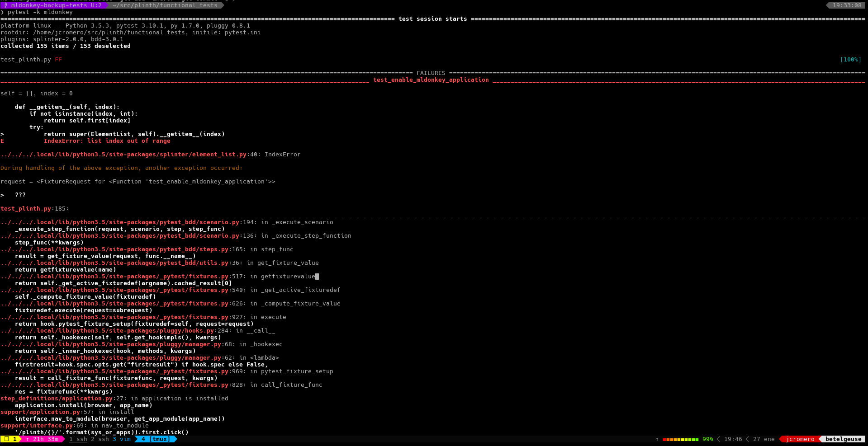Click test_plinth.py:185 location
The height and width of the screenshot is (446, 868).
pyautogui.click(x=35, y=209)
